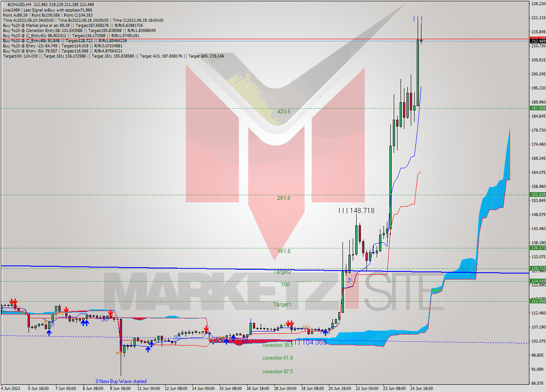Screen dimensions: 546x392
Task: Select the '9 Jun 16:00' date axis label
Action: (x=120, y=389)
